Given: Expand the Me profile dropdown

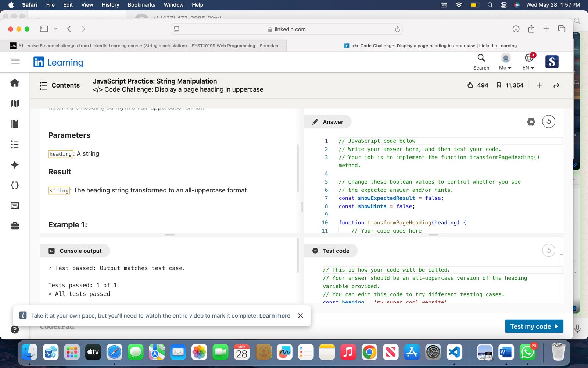Looking at the screenshot, I should tap(505, 61).
